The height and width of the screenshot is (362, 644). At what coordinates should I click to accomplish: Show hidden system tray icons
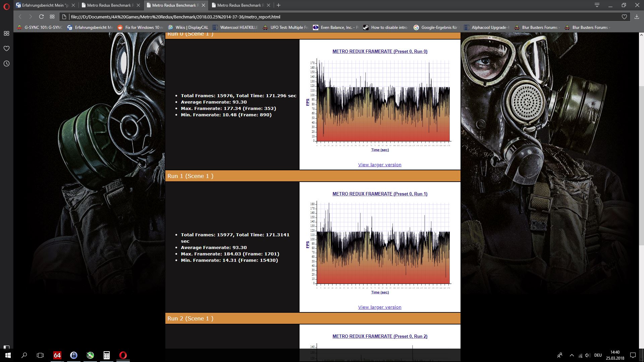point(572,355)
